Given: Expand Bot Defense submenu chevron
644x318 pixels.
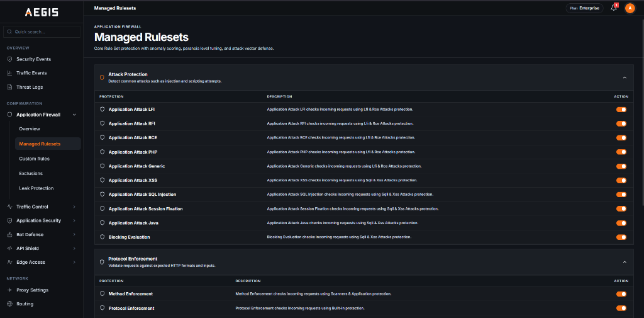Looking at the screenshot, I should (x=74, y=234).
